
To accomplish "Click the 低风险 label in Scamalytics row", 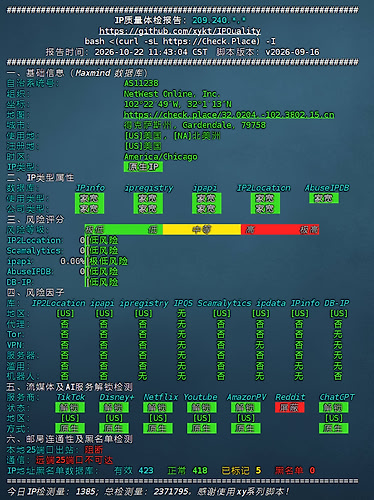I will pos(103,251).
